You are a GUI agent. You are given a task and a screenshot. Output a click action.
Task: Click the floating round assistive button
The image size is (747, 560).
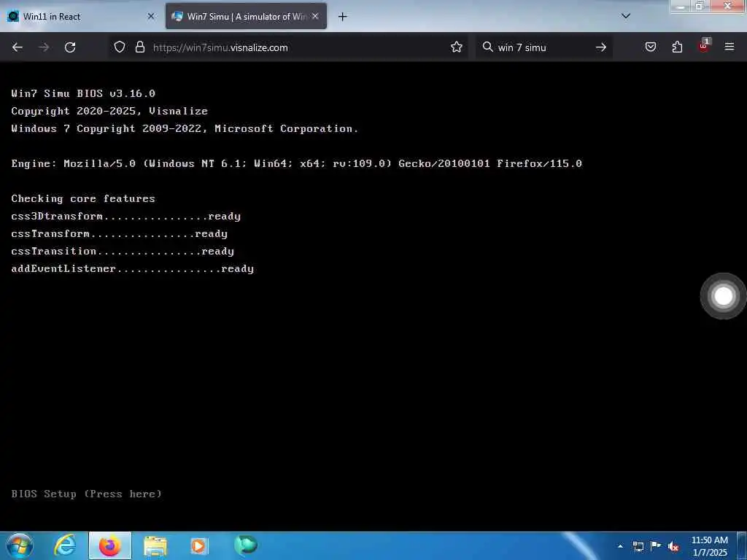point(723,296)
